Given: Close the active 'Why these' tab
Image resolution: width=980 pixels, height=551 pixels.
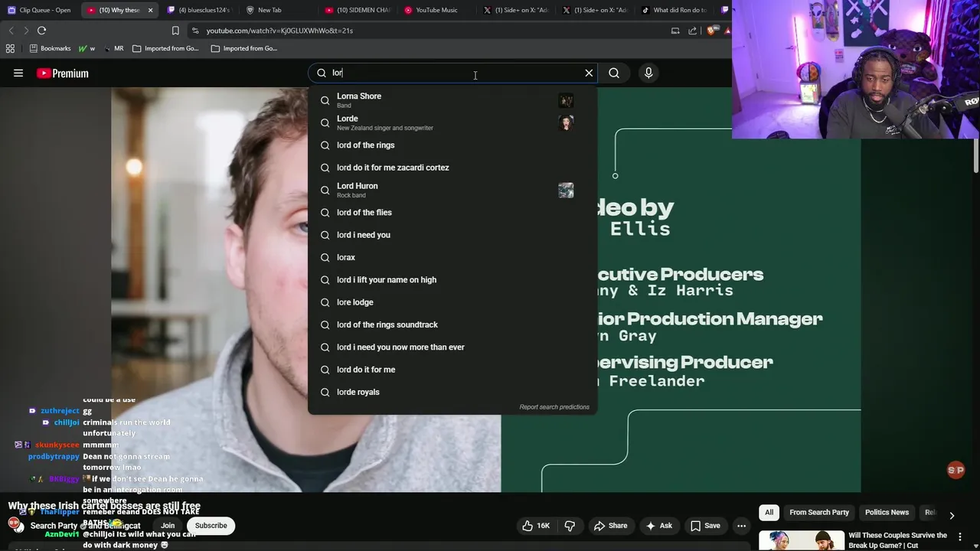Looking at the screenshot, I should (150, 10).
